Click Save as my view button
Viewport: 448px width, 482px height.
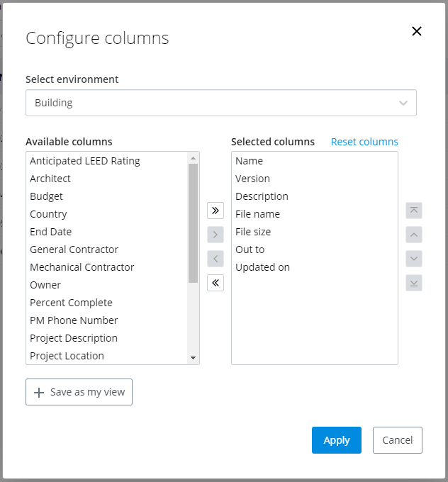pos(79,392)
